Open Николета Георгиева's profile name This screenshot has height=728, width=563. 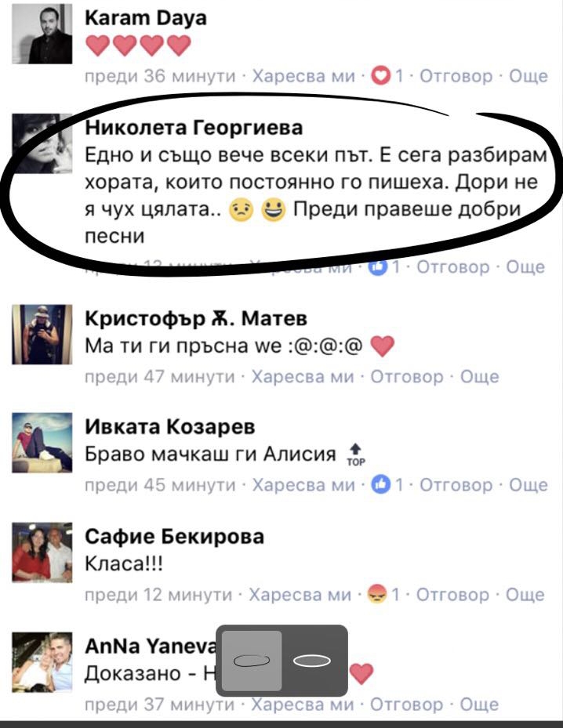coord(194,127)
